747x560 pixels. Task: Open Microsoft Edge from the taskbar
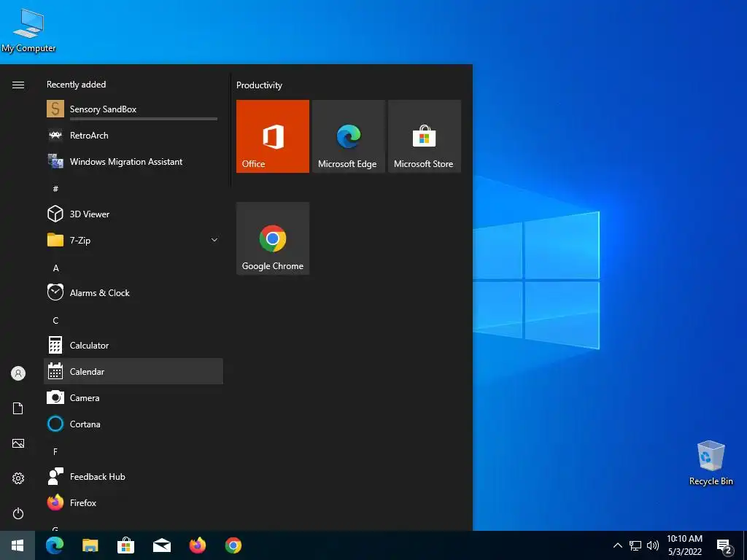coord(55,545)
